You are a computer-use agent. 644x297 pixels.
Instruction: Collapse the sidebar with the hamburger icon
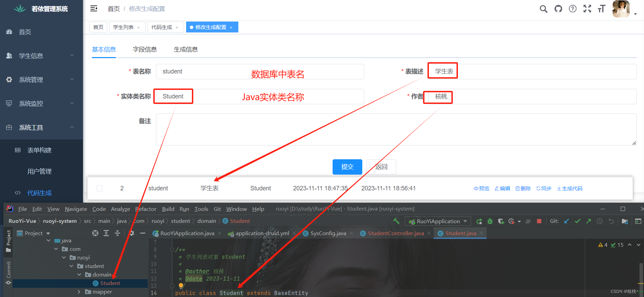pos(94,9)
